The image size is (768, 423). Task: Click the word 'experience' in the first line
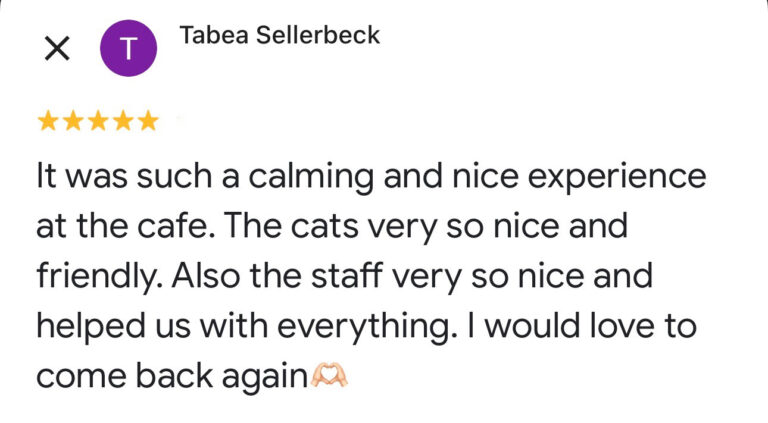pos(610,177)
